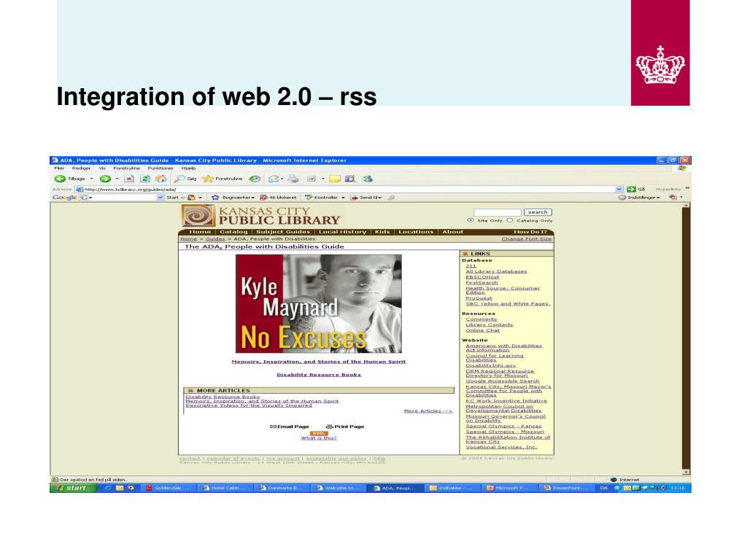Open the Local History navigation tab
The height and width of the screenshot is (560, 747).
click(343, 232)
